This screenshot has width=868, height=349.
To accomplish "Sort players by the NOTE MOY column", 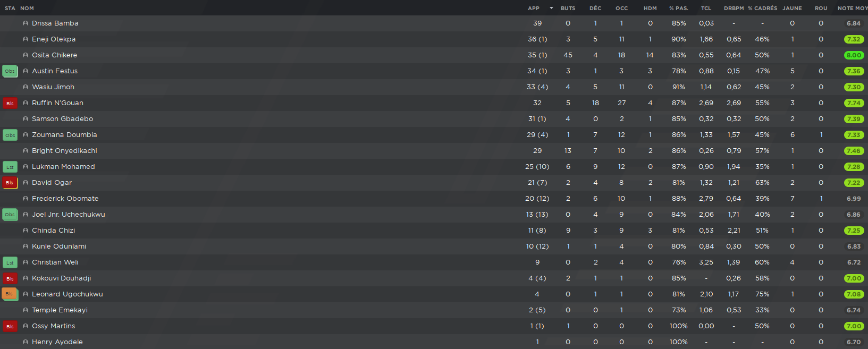I will [852, 8].
